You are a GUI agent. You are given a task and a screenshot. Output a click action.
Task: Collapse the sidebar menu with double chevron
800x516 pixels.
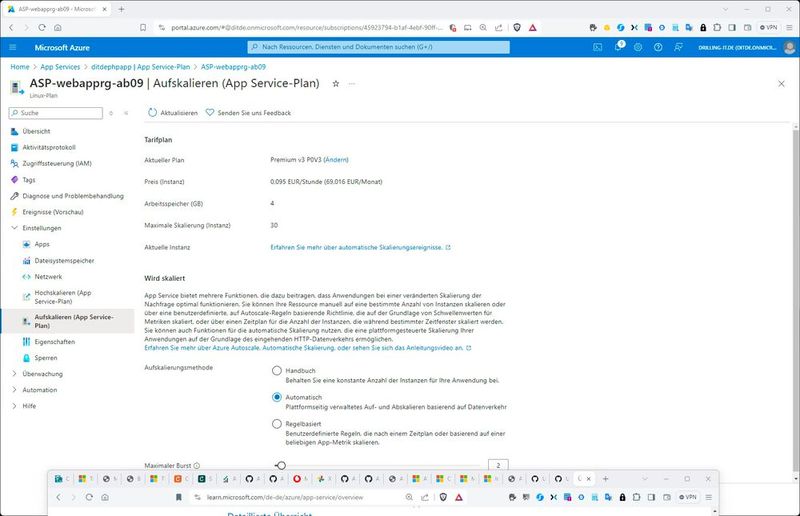coord(126,113)
